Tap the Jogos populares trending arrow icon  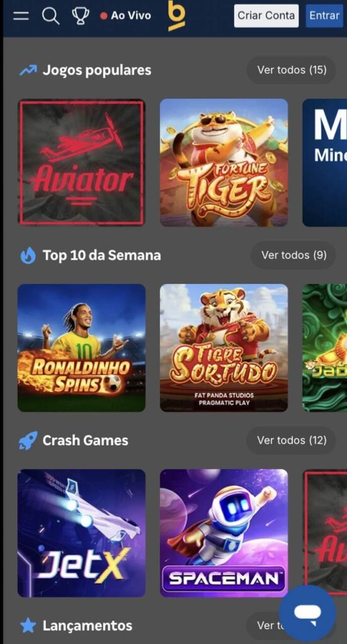pos(28,70)
